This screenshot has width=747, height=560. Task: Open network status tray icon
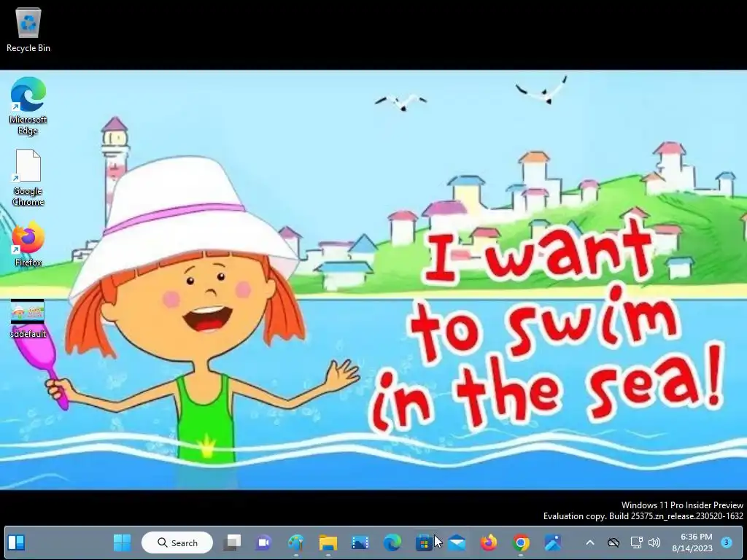[636, 542]
